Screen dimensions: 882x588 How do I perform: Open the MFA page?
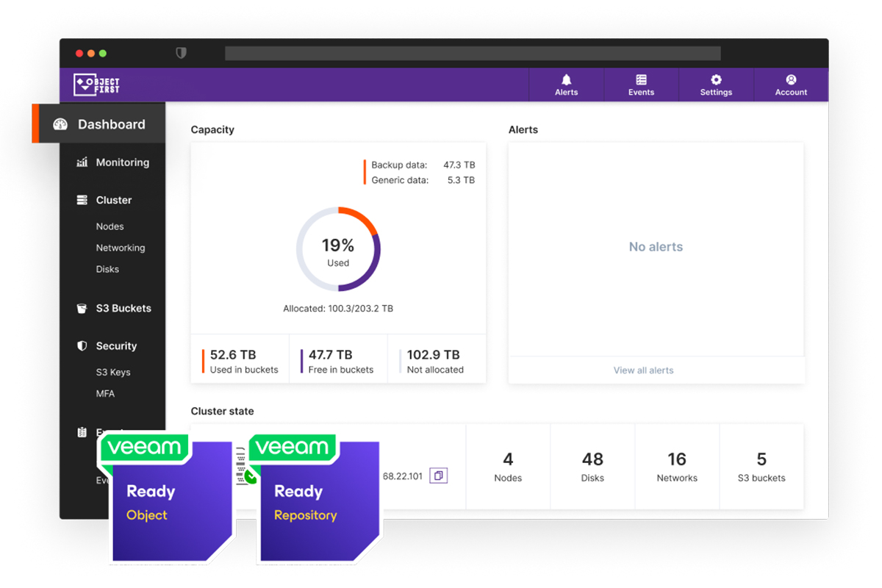pyautogui.click(x=105, y=393)
